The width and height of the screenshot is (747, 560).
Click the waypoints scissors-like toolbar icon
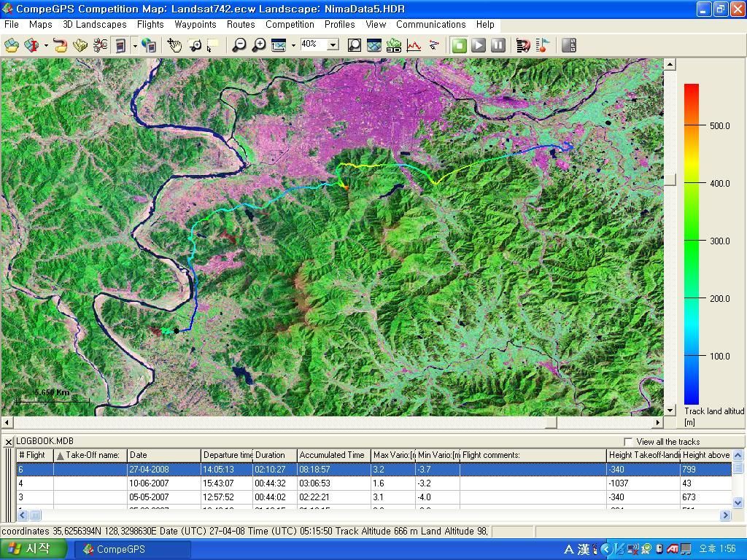tap(101, 46)
